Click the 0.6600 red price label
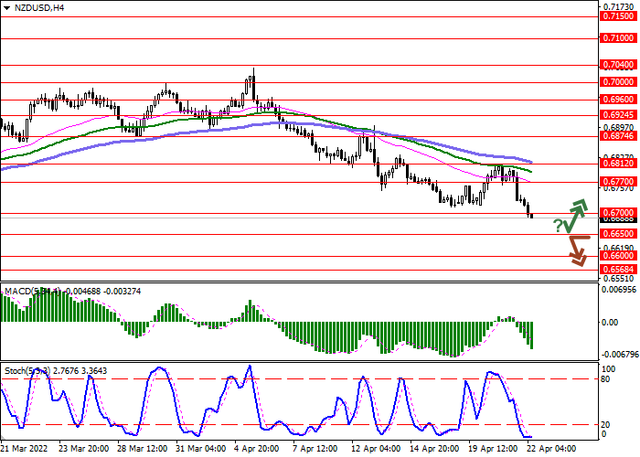 tap(615, 256)
